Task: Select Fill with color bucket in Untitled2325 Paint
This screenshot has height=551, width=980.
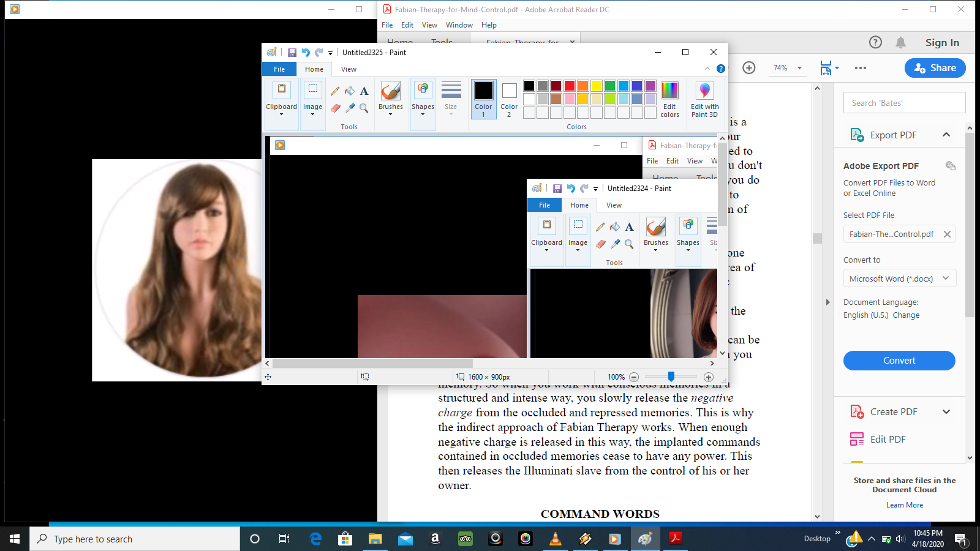Action: (350, 91)
